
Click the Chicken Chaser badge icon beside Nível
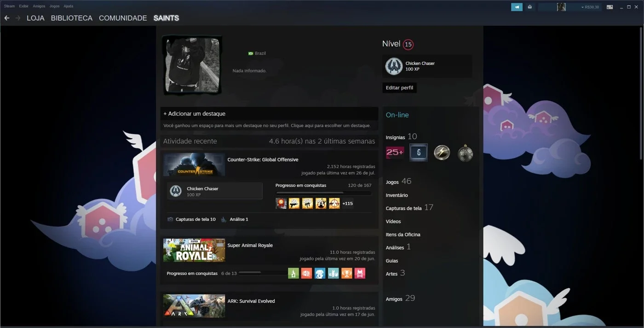pos(394,66)
